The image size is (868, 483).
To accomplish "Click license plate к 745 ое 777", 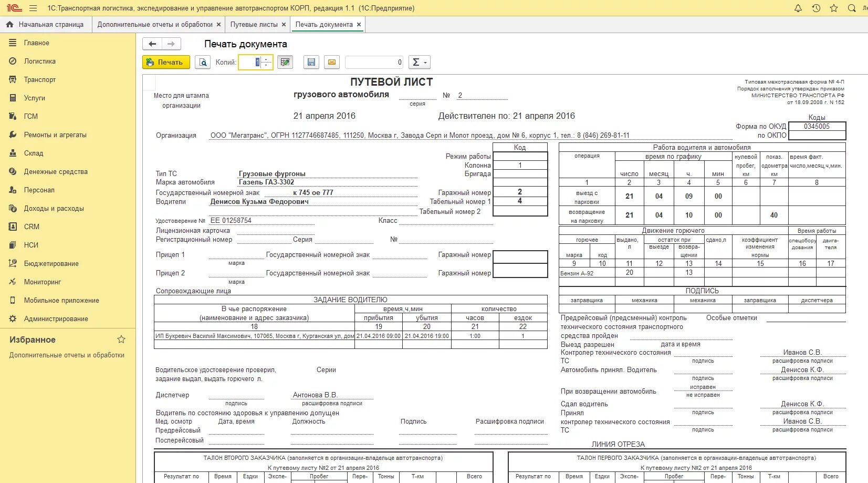I will 313,192.
